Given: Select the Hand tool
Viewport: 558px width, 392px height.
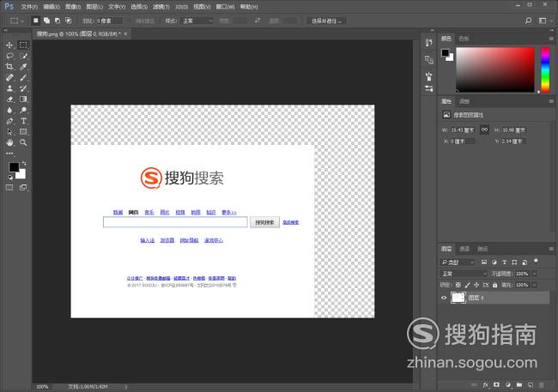Looking at the screenshot, I should click(9, 142).
